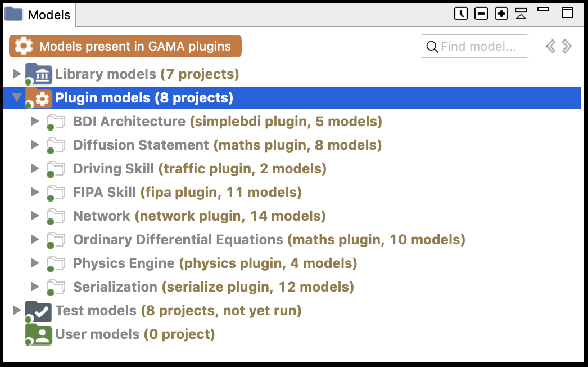Screen dimensions: 588x367
Task: Expand all models using the plus icon
Action: (501, 13)
